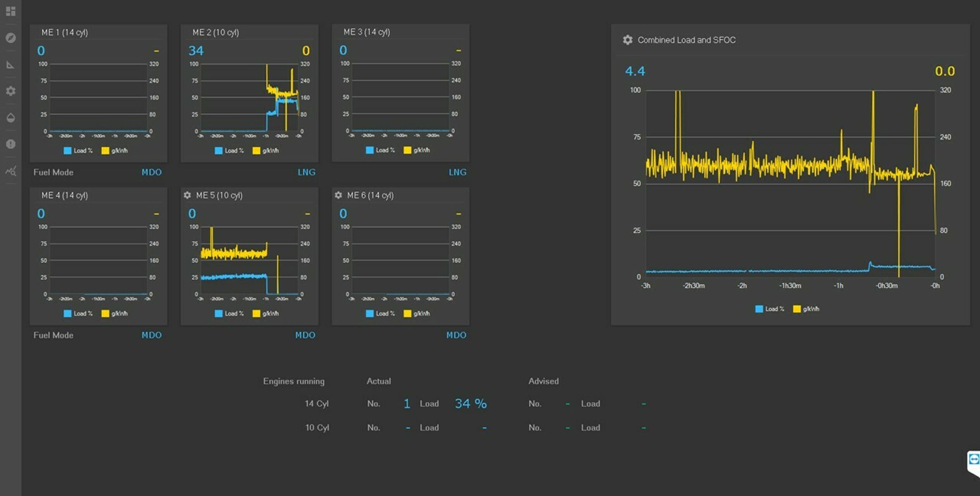Toggle g/kWh series in ME 5 legend
Image resolution: width=980 pixels, height=496 pixels.
266,314
